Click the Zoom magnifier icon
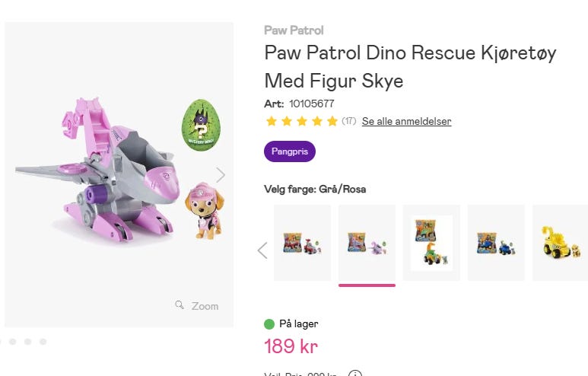The width and height of the screenshot is (588, 376). [180, 305]
